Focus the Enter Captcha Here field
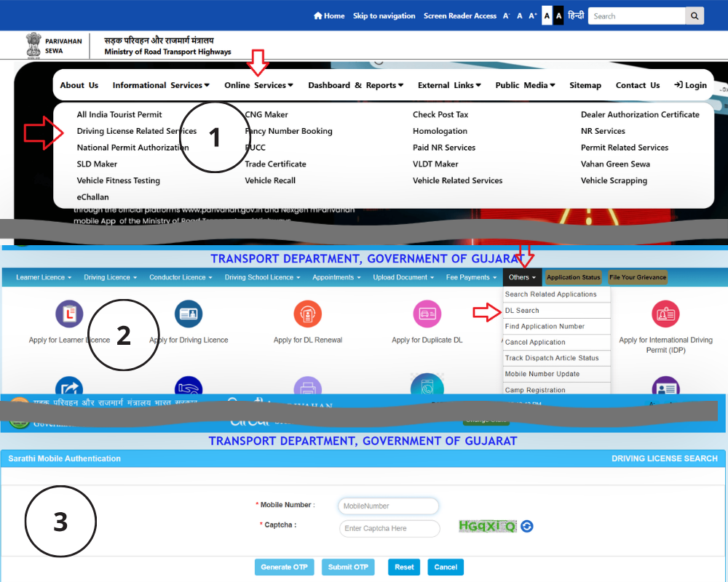The image size is (728, 582). 389,528
